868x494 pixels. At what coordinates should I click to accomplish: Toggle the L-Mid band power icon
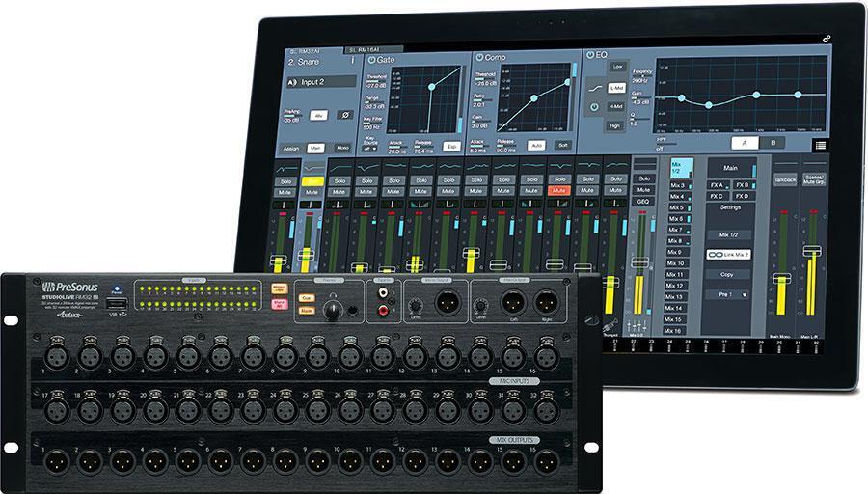pyautogui.click(x=594, y=107)
